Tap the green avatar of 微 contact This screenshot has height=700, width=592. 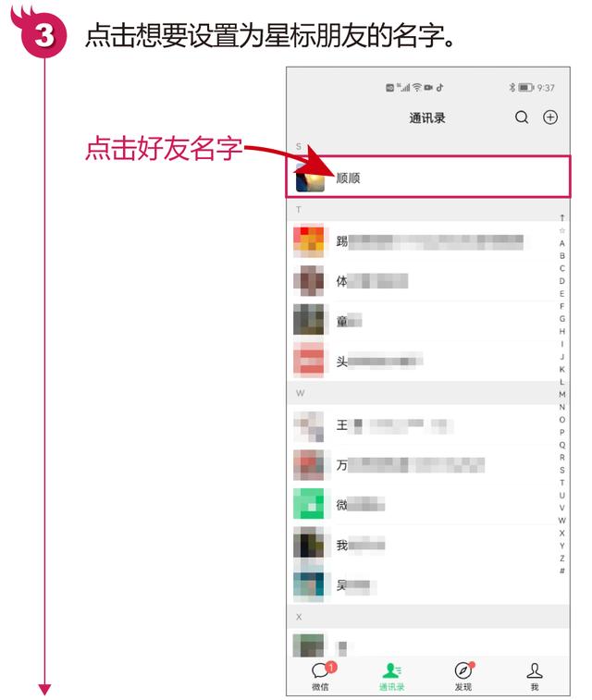309,504
